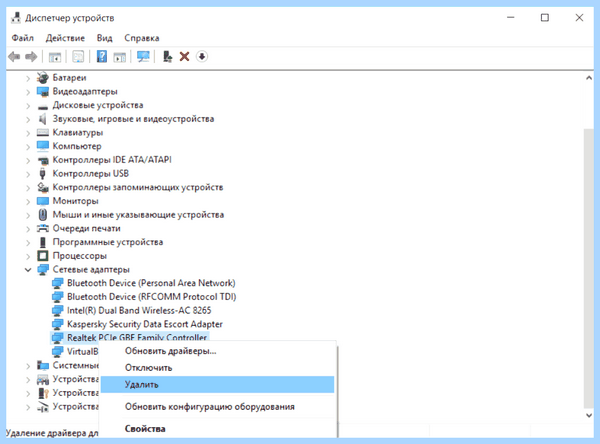Click the Update driver toolbar icon
This screenshot has width=600, height=444.
[x=167, y=57]
